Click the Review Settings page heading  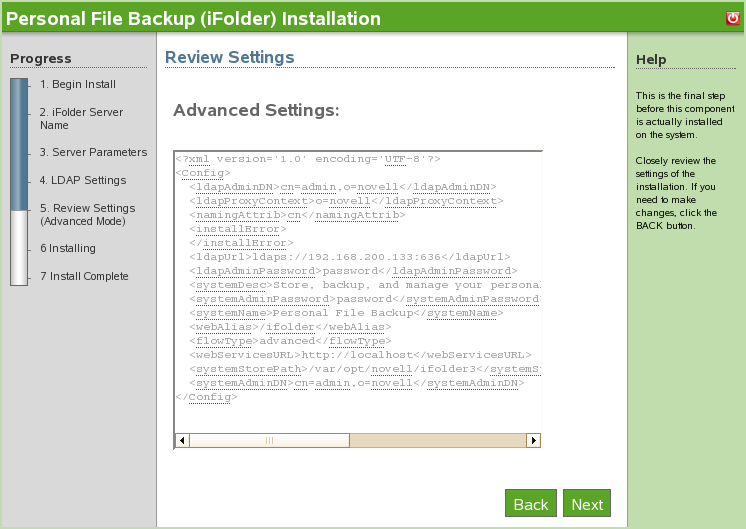(230, 57)
